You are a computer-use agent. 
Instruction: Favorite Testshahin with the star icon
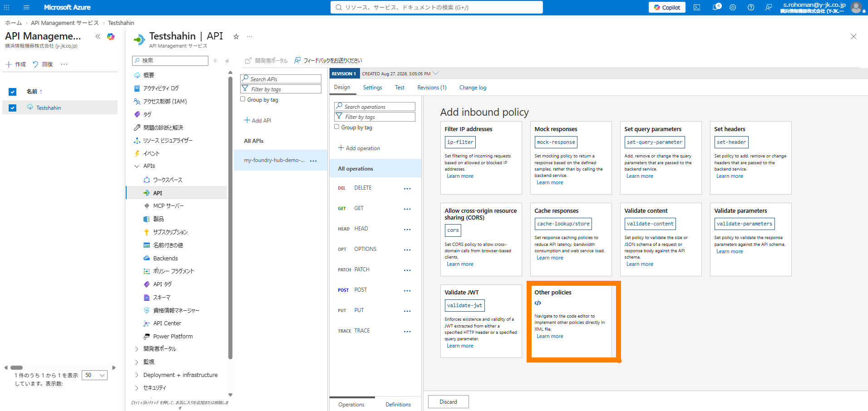point(236,36)
